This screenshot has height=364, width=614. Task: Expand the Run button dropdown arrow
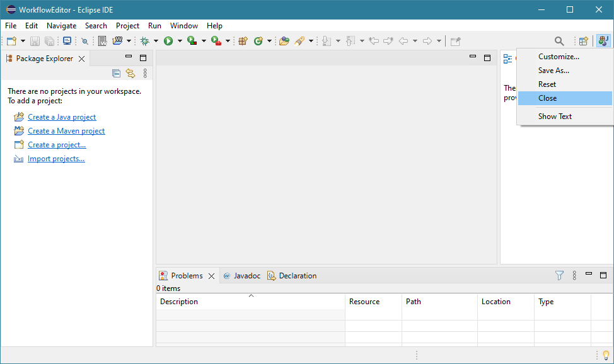click(180, 41)
